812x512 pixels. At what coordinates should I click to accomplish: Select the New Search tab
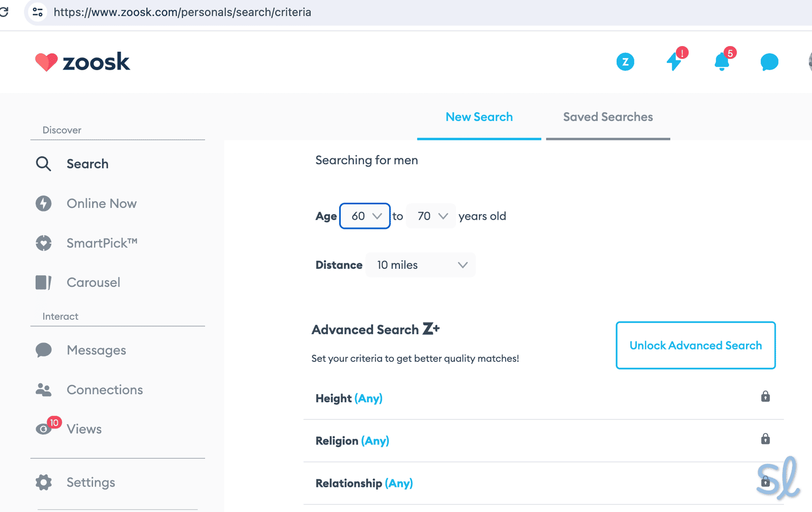click(x=479, y=117)
